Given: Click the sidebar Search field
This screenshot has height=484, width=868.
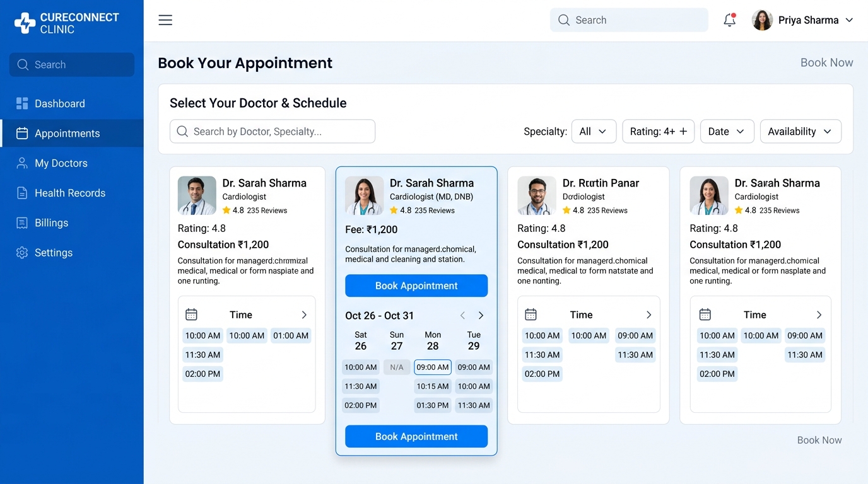Looking at the screenshot, I should (x=72, y=64).
